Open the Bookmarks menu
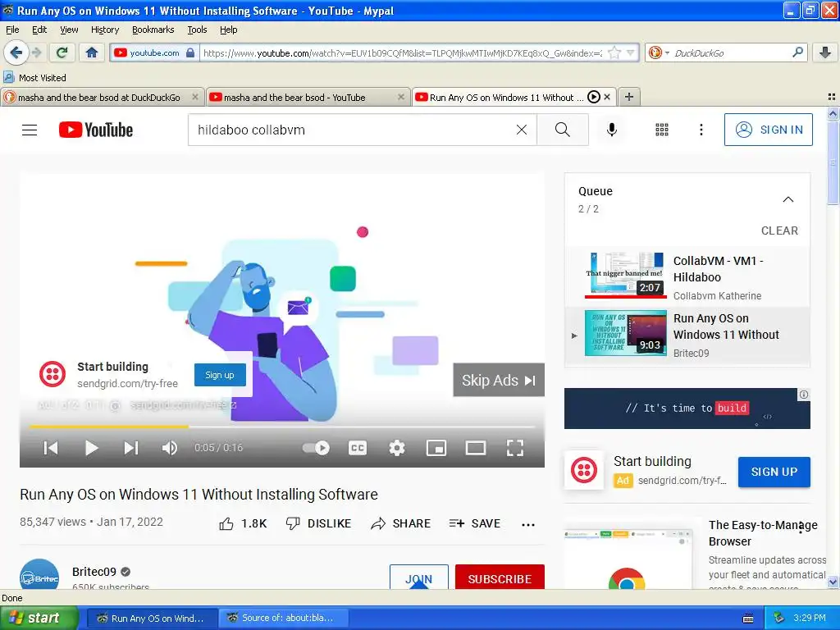Image resolution: width=840 pixels, height=630 pixels. point(153,30)
